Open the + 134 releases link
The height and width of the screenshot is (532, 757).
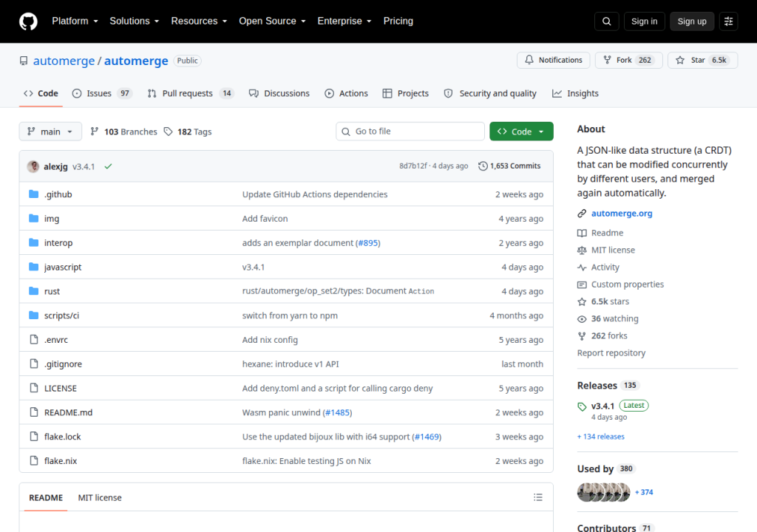600,437
